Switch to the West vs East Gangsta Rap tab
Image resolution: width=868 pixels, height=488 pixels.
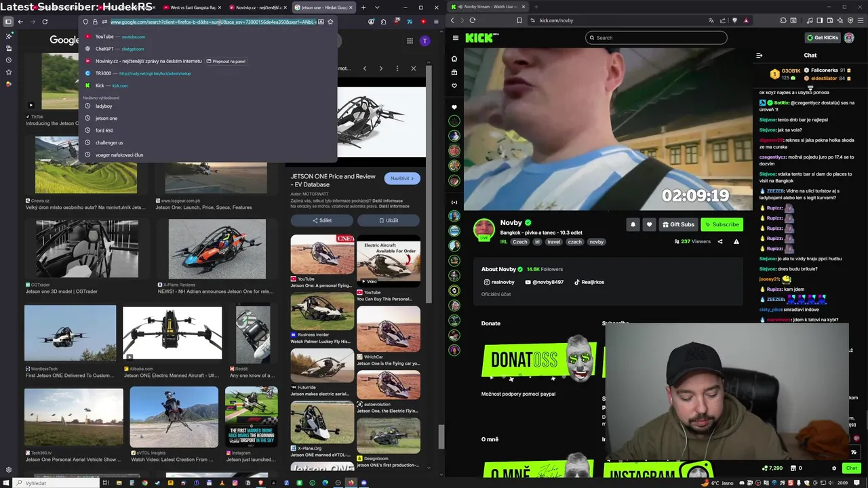point(193,7)
